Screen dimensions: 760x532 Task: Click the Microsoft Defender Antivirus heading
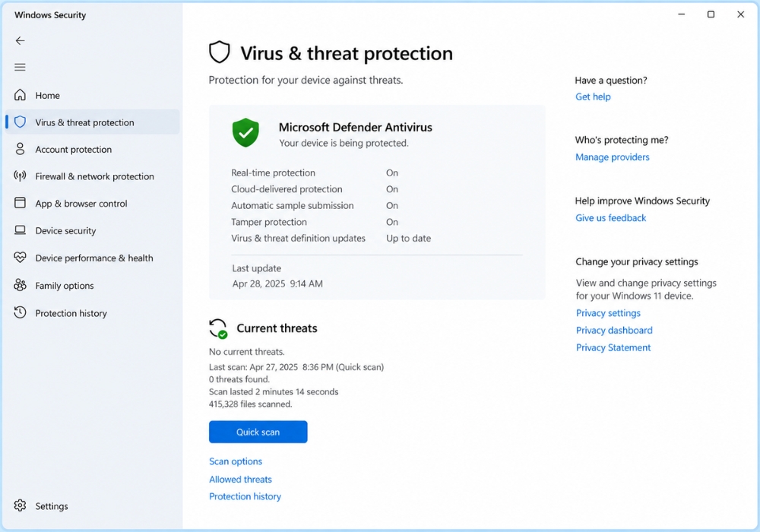click(x=355, y=128)
